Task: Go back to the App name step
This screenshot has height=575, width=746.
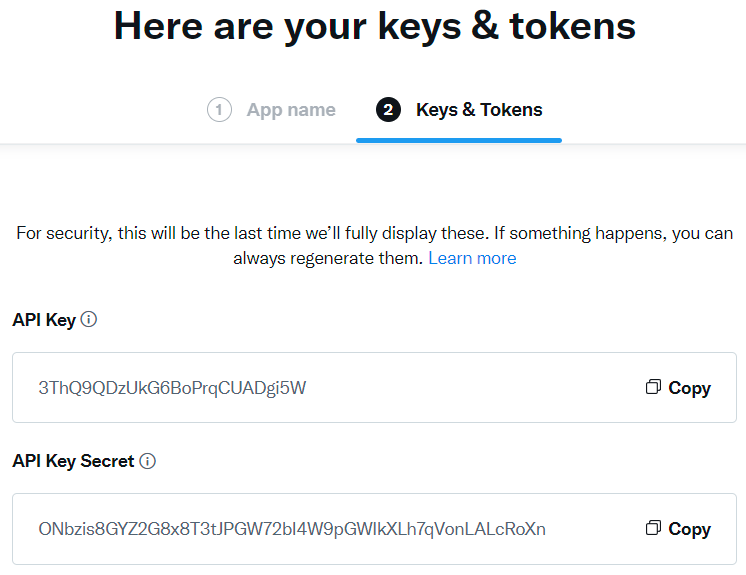Action: (291, 110)
